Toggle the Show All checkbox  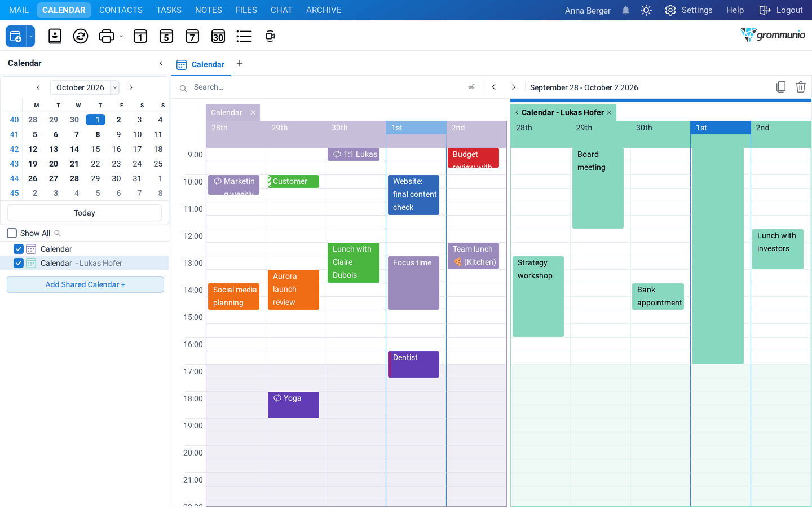[12, 233]
